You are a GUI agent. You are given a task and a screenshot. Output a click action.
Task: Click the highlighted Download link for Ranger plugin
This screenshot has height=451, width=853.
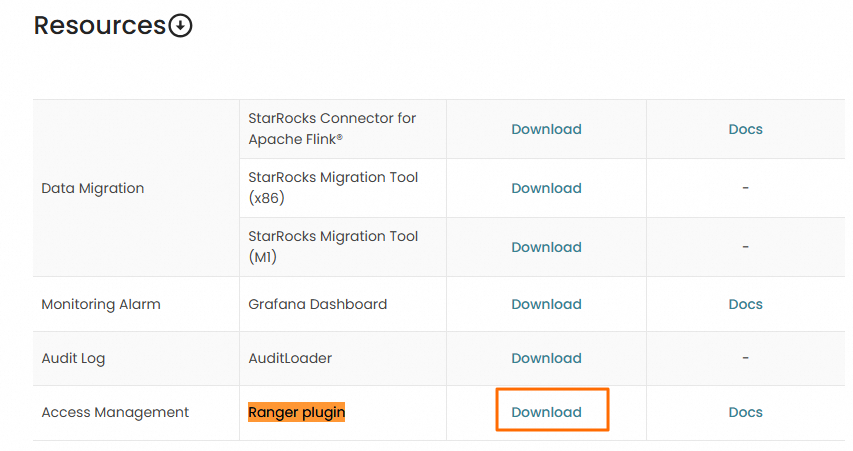pos(546,412)
